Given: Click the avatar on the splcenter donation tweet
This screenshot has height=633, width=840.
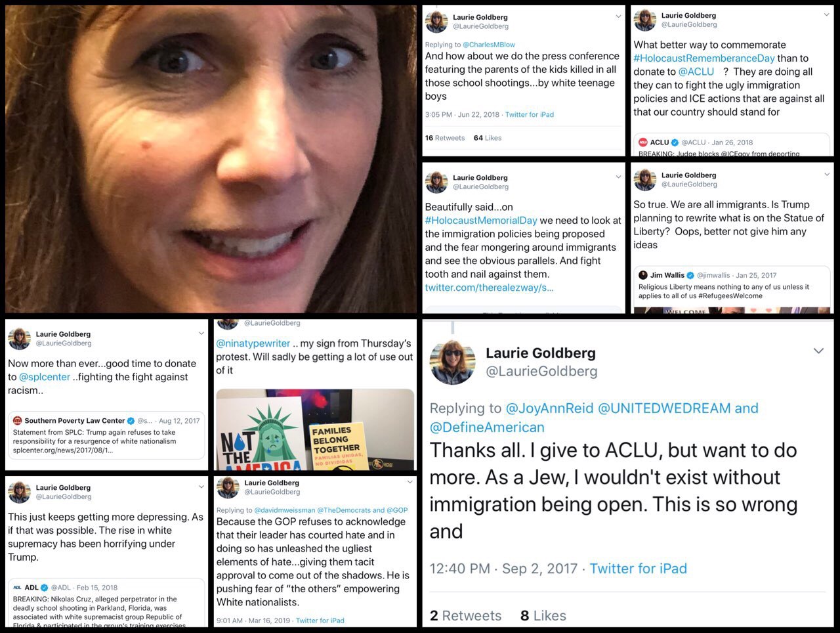Looking at the screenshot, I should point(20,339).
